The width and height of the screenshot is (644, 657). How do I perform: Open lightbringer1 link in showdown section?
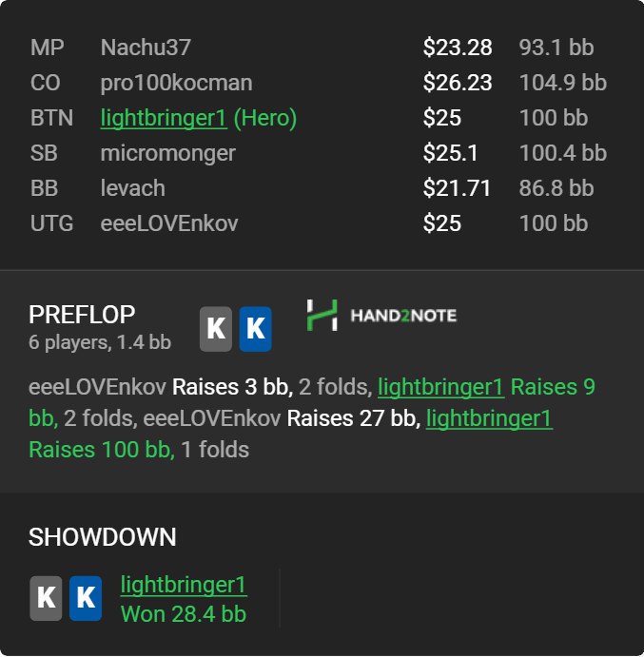coord(184,585)
